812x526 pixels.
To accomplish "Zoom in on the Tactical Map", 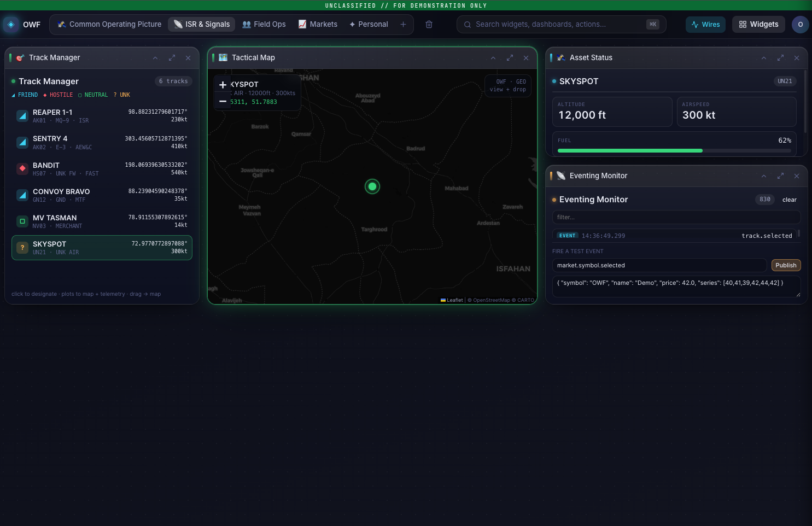I will pyautogui.click(x=223, y=85).
